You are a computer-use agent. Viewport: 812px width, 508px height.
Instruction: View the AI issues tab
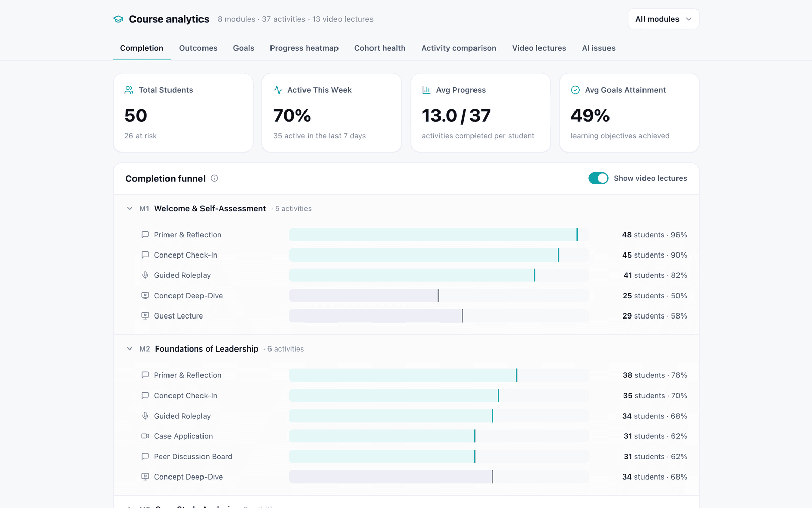tap(599, 48)
